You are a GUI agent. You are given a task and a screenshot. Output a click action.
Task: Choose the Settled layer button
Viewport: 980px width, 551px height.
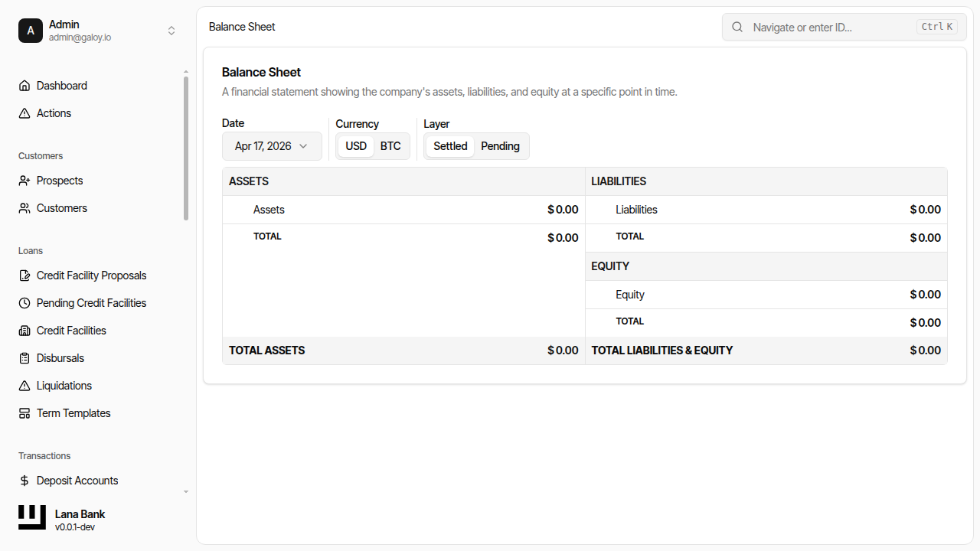(x=450, y=146)
